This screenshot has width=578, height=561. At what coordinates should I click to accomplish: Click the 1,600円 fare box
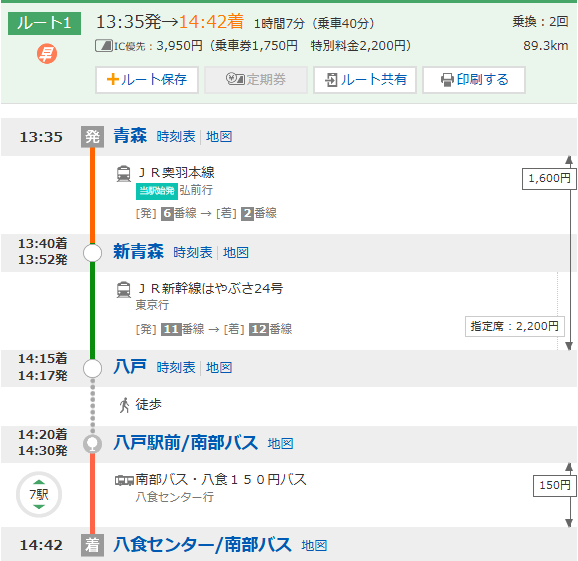pos(549,179)
